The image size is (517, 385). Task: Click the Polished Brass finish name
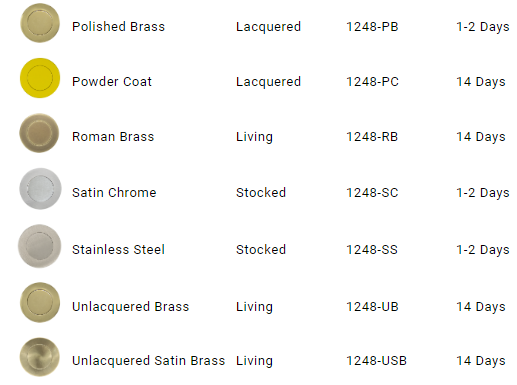(118, 27)
